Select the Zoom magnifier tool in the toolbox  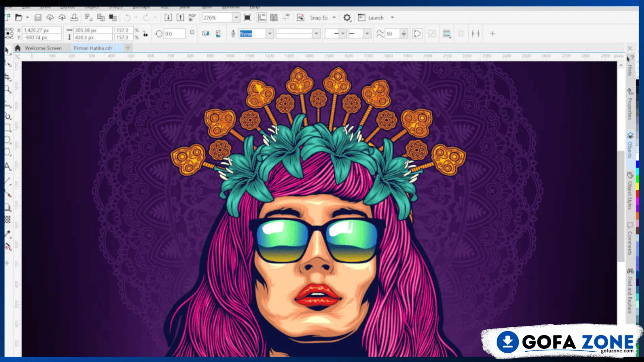tap(7, 89)
